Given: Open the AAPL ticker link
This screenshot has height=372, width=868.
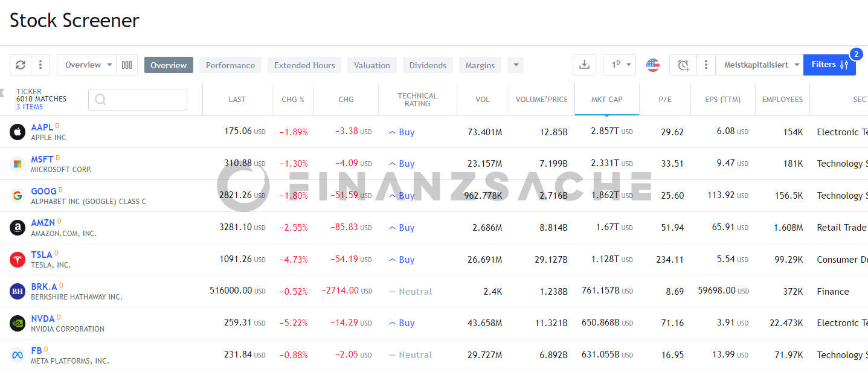Looking at the screenshot, I should [42, 127].
